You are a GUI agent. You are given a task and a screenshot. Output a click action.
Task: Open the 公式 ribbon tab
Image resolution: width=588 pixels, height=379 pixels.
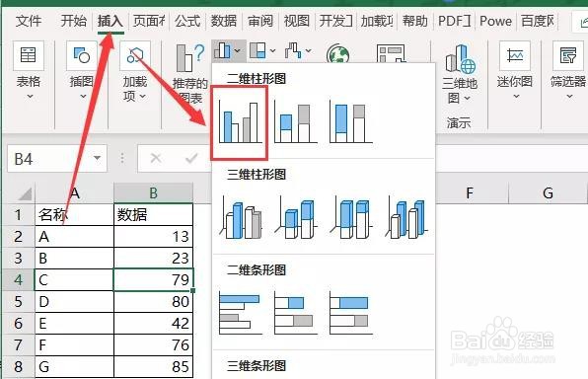click(187, 21)
